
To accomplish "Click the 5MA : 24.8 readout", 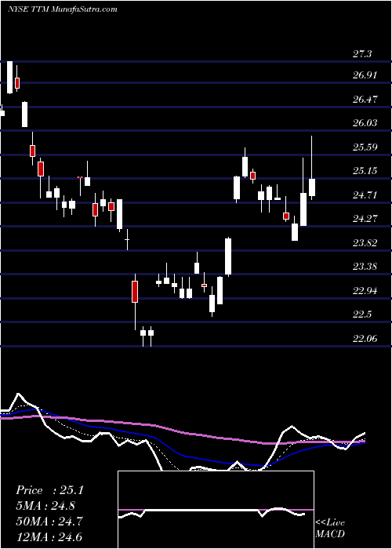I will [x=46, y=506].
